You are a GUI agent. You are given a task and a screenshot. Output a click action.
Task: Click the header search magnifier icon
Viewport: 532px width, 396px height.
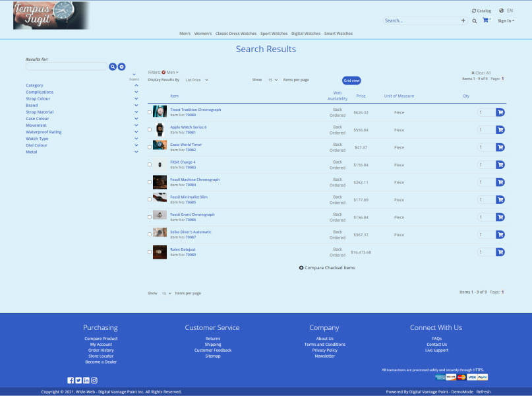[x=474, y=21]
